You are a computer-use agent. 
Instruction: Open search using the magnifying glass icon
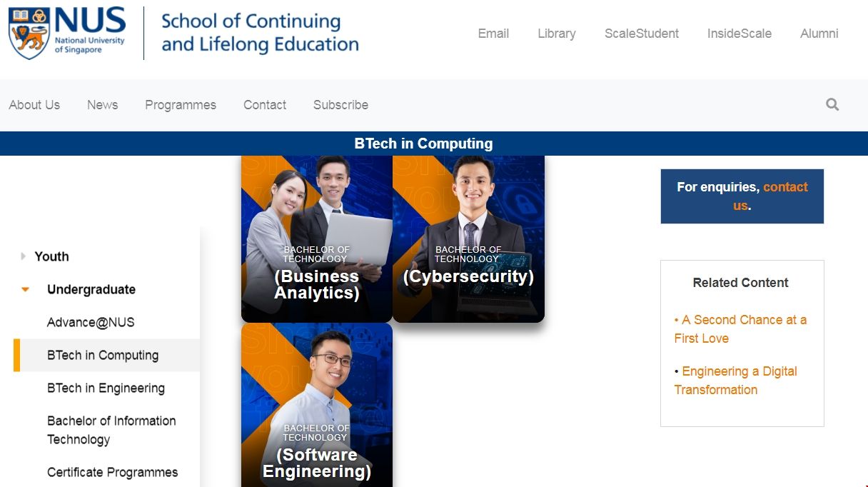tap(832, 104)
